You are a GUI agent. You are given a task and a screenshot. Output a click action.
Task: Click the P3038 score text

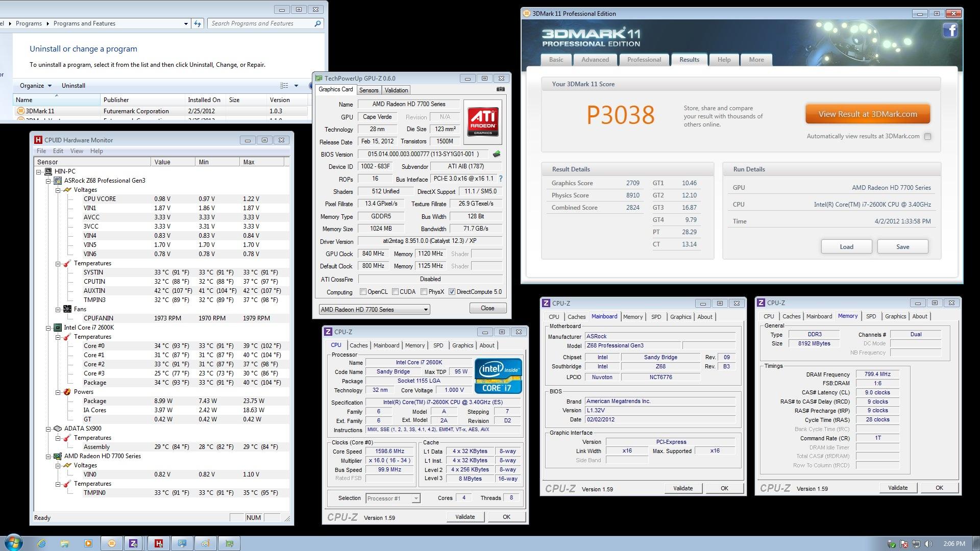click(620, 115)
